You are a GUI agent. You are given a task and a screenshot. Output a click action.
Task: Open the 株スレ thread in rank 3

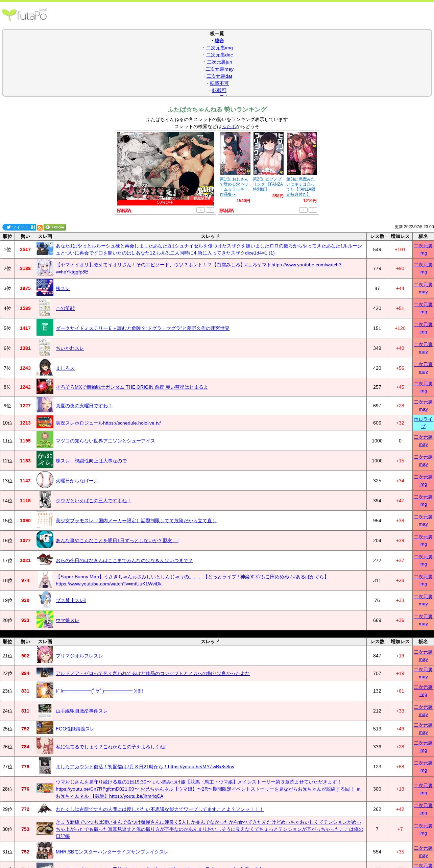click(x=63, y=288)
